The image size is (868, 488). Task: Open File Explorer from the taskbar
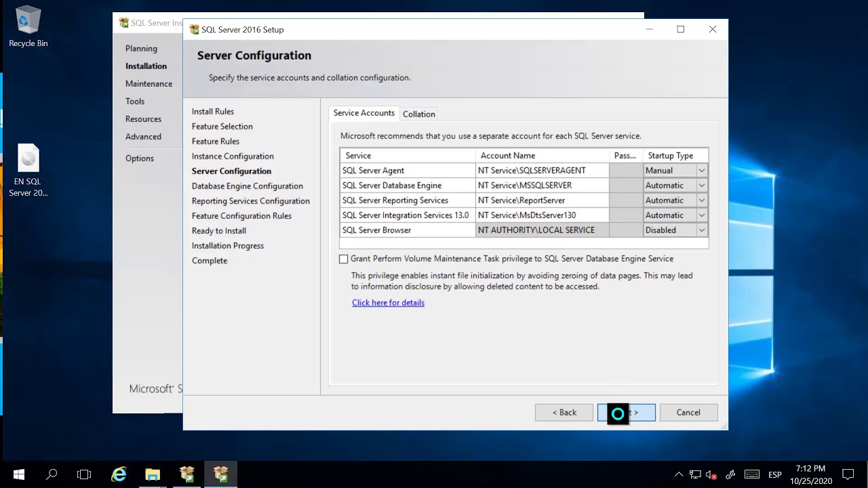tap(153, 474)
